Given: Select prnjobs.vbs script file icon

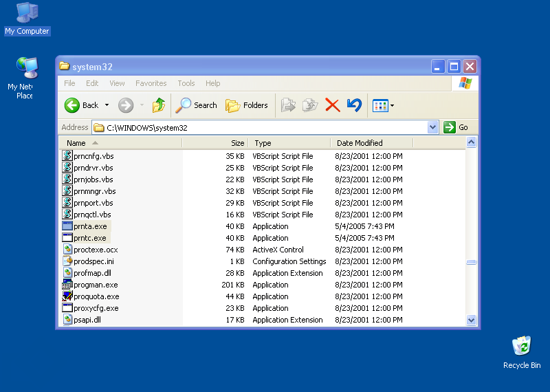Looking at the screenshot, I should [67, 179].
